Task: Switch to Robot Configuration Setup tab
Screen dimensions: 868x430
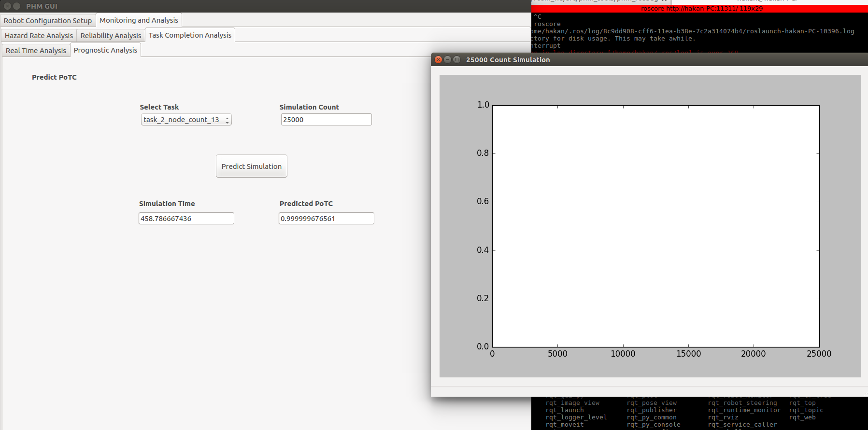Action: (48, 20)
